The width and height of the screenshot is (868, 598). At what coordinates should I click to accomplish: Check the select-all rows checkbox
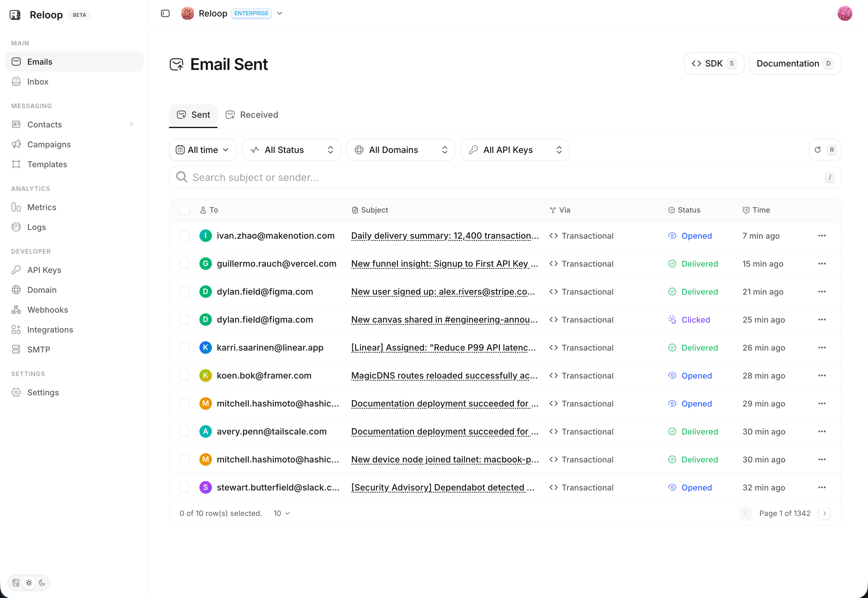coord(185,210)
